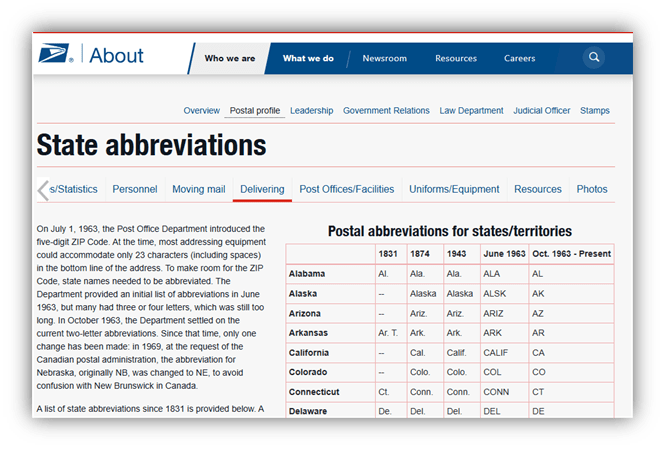Select the Postal profile link
Screen dimensions: 665x450
(x=255, y=111)
